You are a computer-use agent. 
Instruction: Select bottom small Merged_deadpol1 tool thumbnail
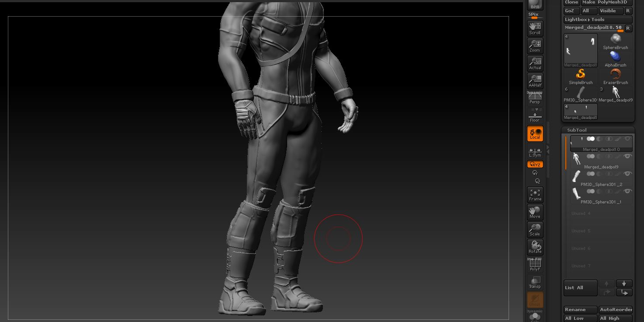tap(580, 112)
